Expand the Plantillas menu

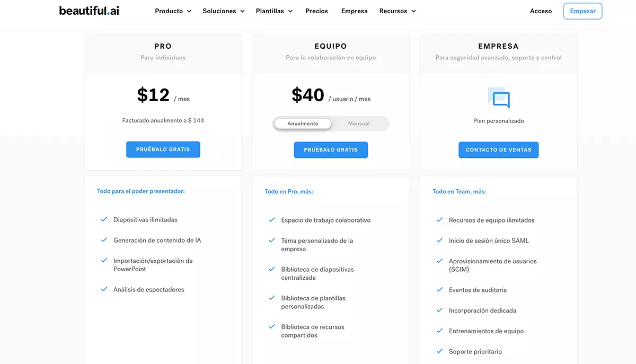click(273, 10)
